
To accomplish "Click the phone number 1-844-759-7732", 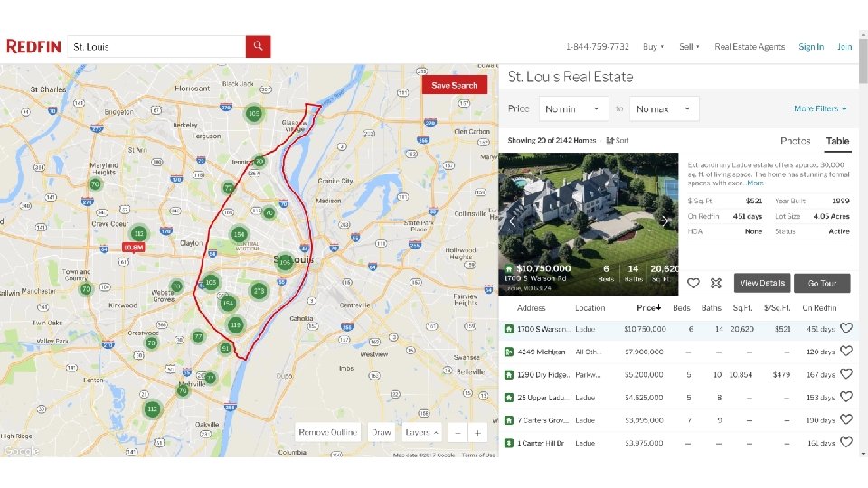I will [598, 47].
